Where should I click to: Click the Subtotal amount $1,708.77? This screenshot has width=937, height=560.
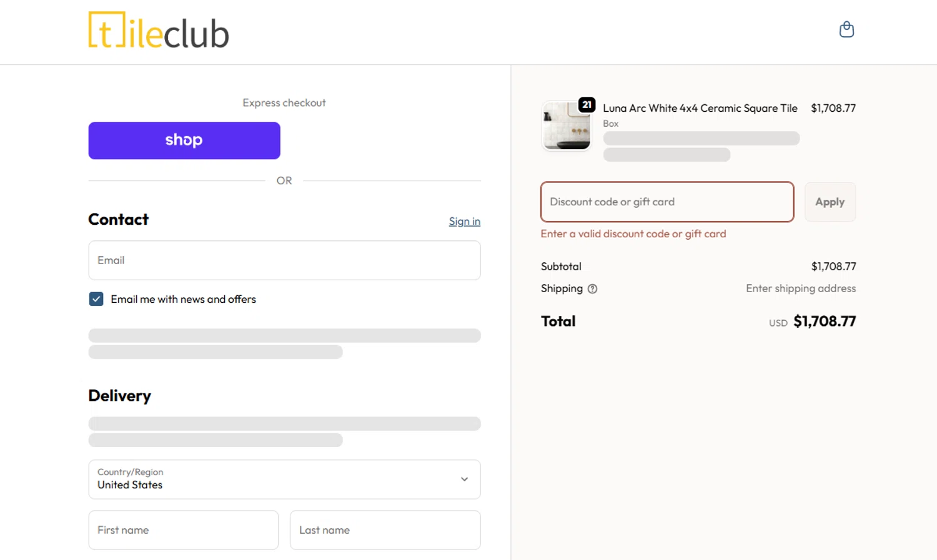pos(833,267)
